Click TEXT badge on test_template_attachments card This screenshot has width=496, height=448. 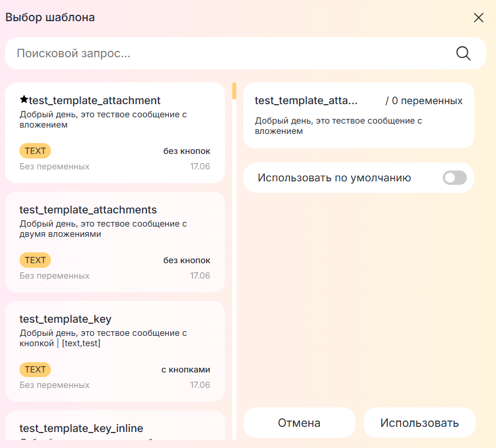coord(35,260)
